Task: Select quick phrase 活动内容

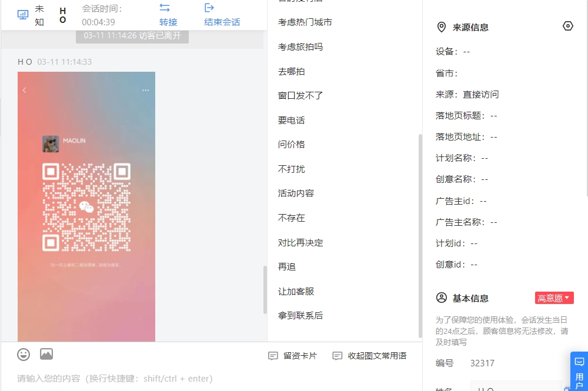Action: coord(296,193)
